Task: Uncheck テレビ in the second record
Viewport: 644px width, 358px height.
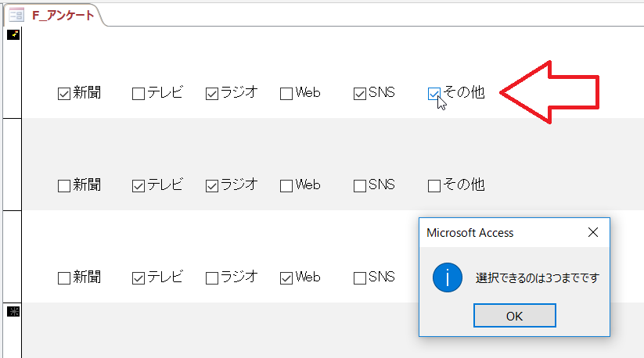Action: tap(139, 186)
